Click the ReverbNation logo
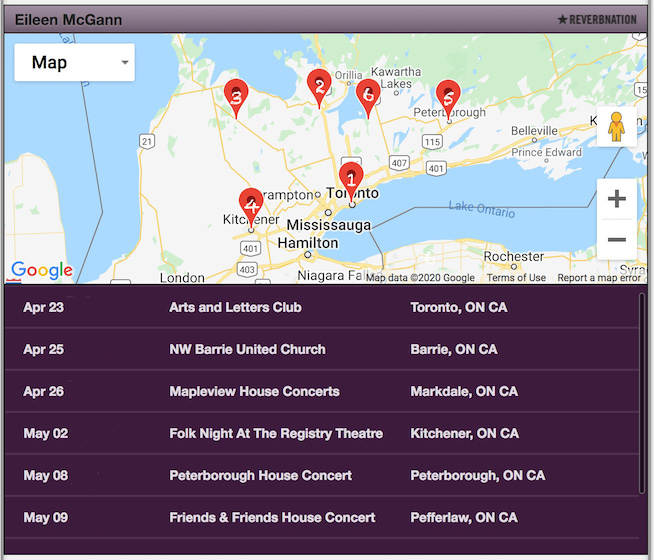Image resolution: width=654 pixels, height=560 pixels. click(x=596, y=19)
